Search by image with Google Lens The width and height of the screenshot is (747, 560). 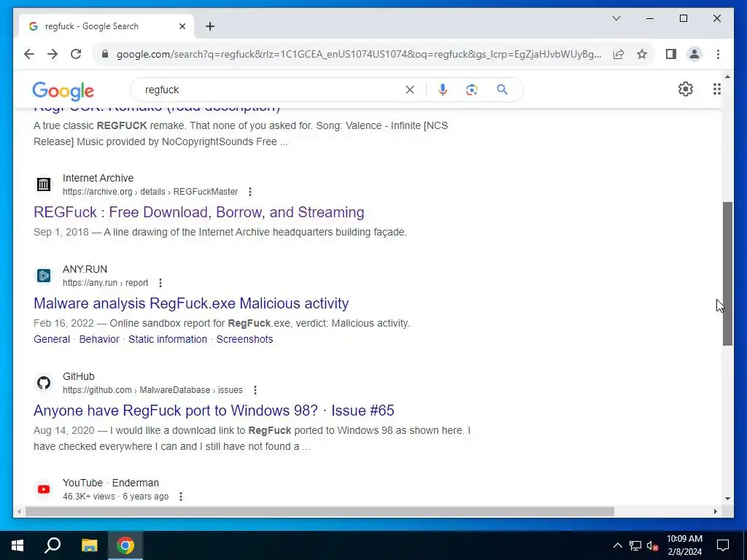(x=472, y=90)
